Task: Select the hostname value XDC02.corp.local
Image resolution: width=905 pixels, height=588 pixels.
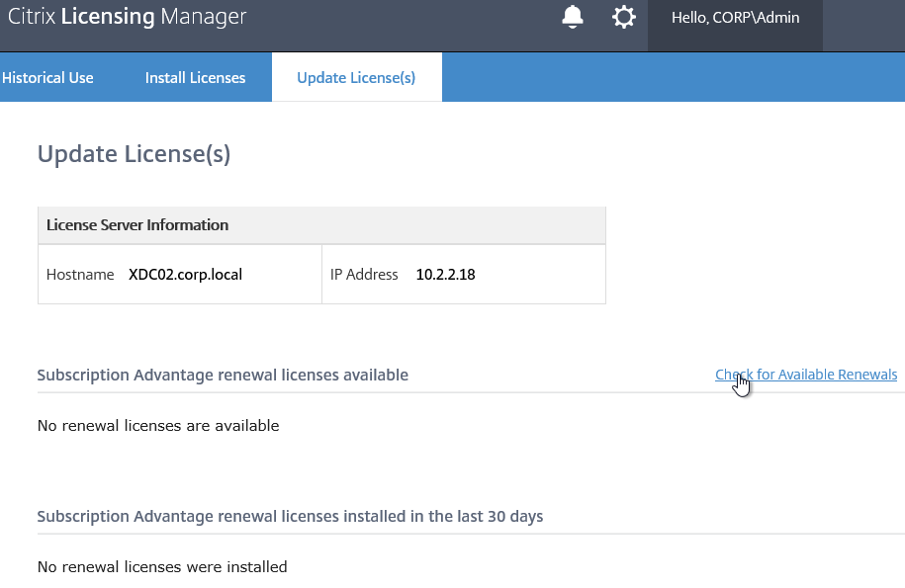Action: pyautogui.click(x=185, y=275)
